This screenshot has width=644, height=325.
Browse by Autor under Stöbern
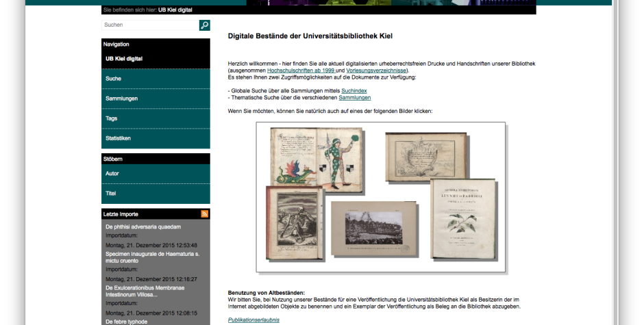156,174
